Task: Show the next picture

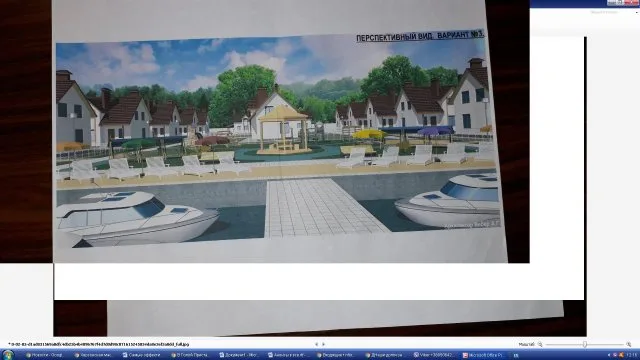Action: click(323, 344)
